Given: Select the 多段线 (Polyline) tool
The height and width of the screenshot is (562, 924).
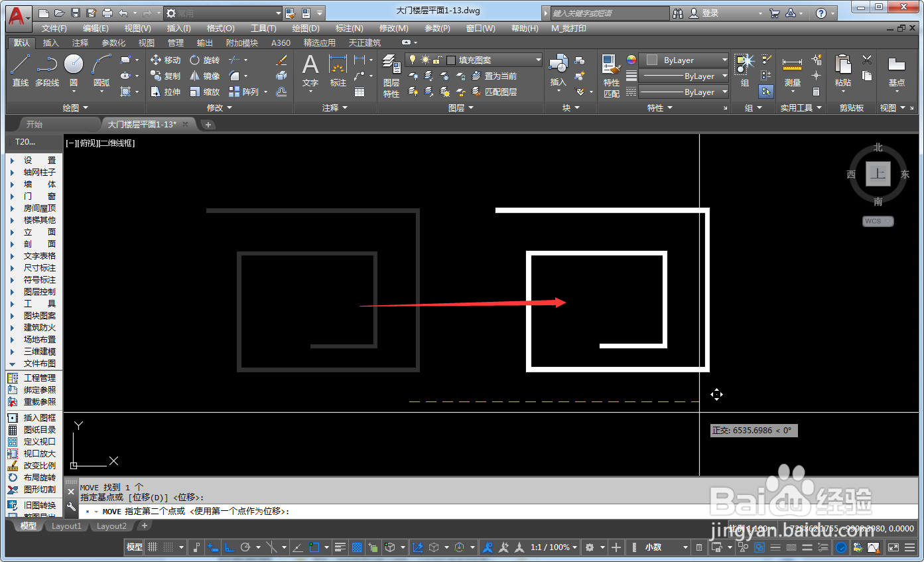Looking at the screenshot, I should [47, 70].
